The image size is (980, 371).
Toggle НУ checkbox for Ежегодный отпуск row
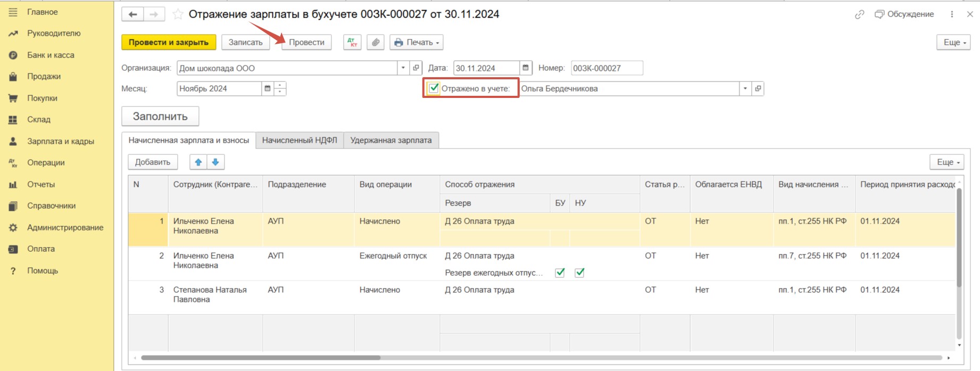click(x=579, y=273)
